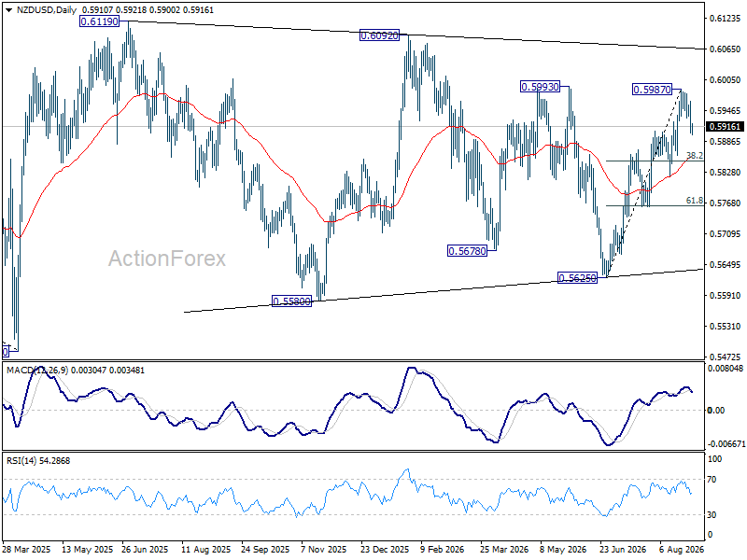The image size is (747, 560).
Task: Select the 61.8 Fibonacci level label
Action: point(694,201)
